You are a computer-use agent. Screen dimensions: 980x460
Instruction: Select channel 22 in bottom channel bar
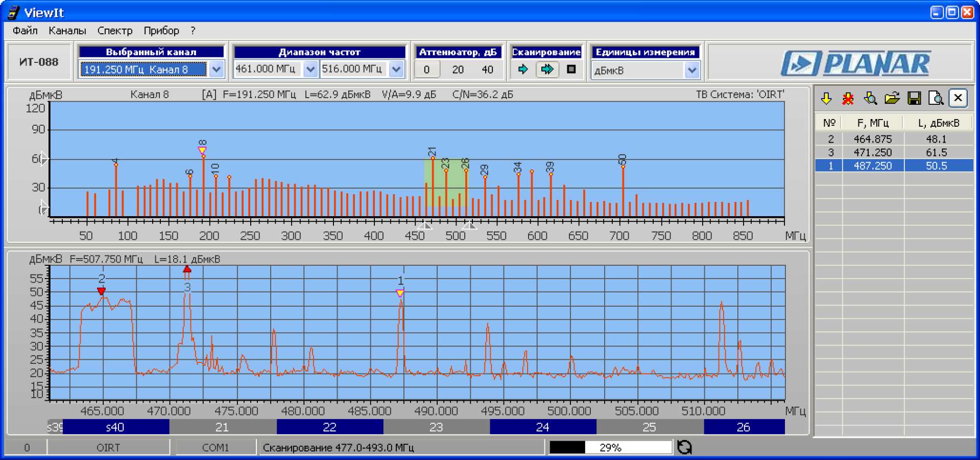[x=330, y=427]
